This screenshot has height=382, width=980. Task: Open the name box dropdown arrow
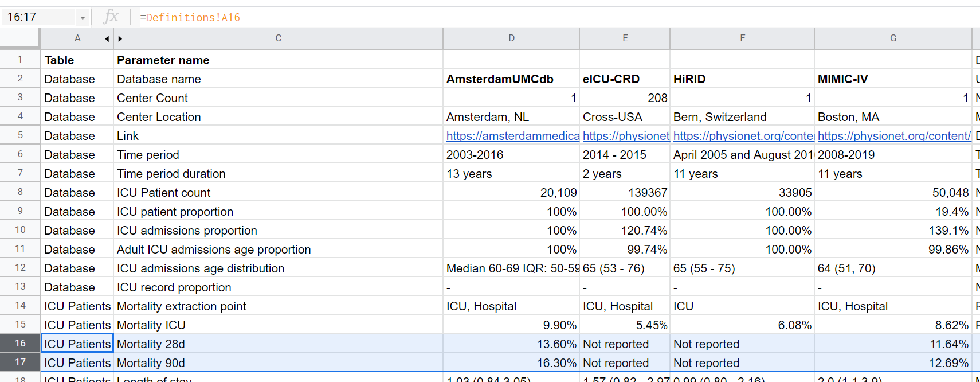coord(83,18)
